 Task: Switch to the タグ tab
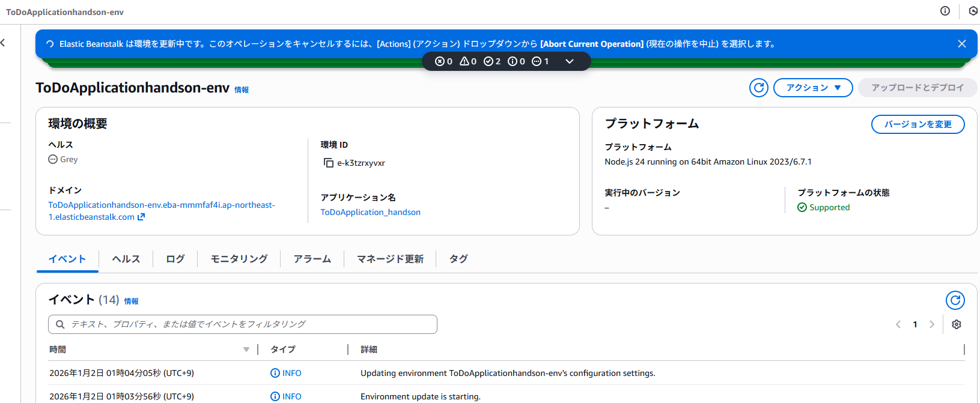coord(458,259)
